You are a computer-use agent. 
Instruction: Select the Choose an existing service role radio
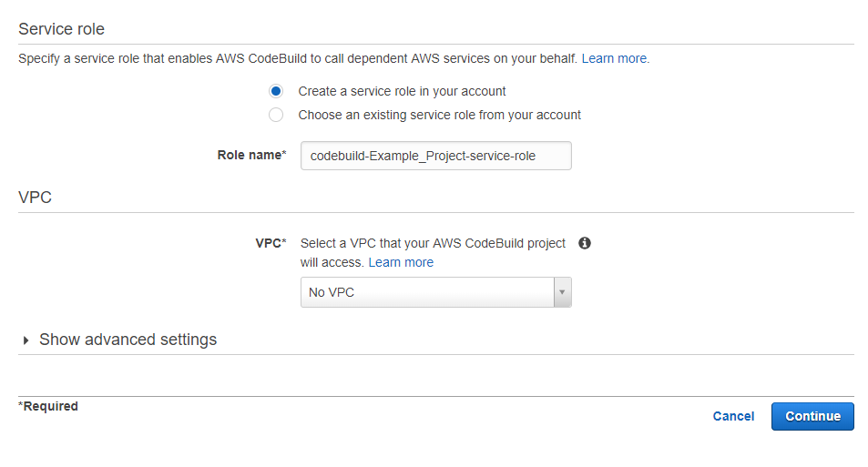(276, 115)
